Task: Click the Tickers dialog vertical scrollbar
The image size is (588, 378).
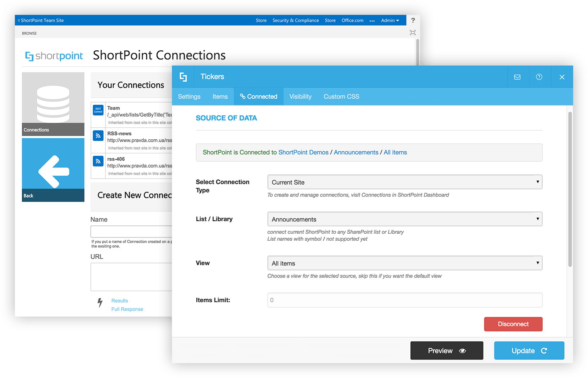Action: click(x=570, y=189)
